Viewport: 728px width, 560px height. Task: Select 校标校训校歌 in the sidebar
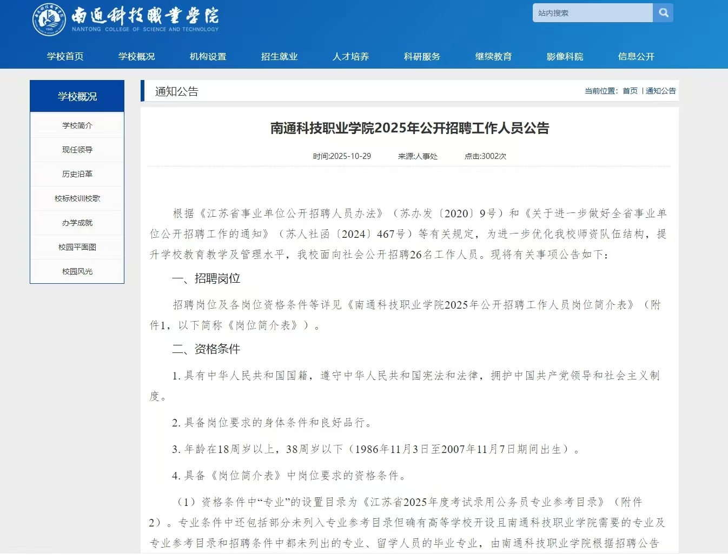[x=77, y=198]
